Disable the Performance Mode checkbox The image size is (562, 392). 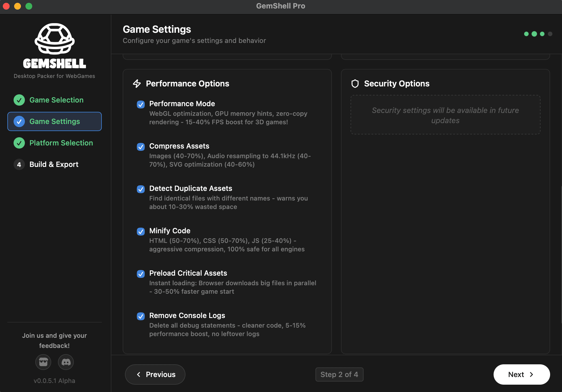tap(141, 104)
